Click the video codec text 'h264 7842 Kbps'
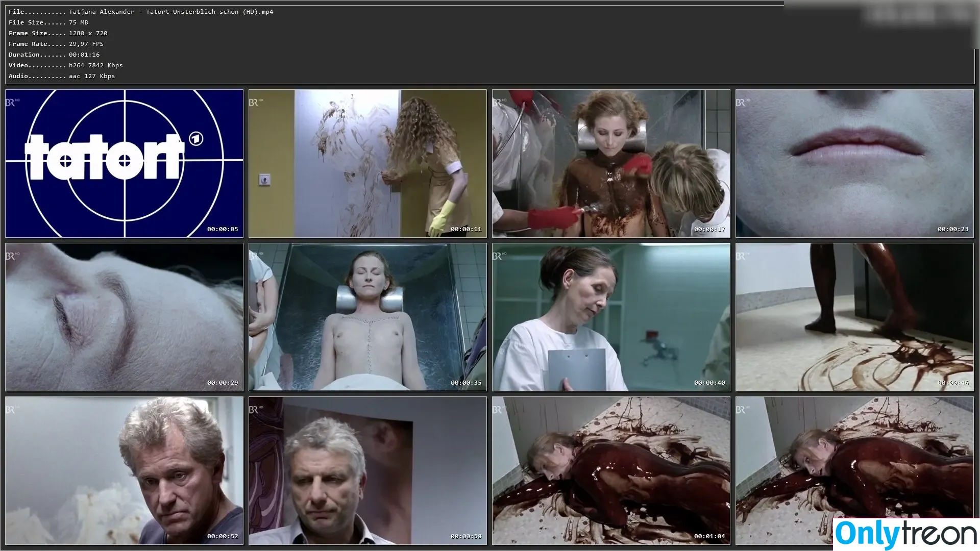The height and width of the screenshot is (551, 980). [x=96, y=65]
